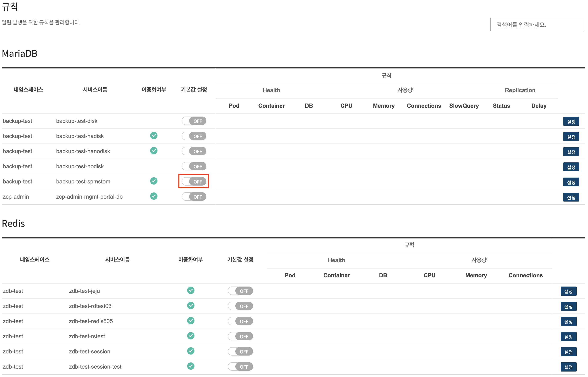Viewport: 588px width, 377px height.
Task: Click the check icon for zdb-test-jeju
Action: click(x=191, y=291)
